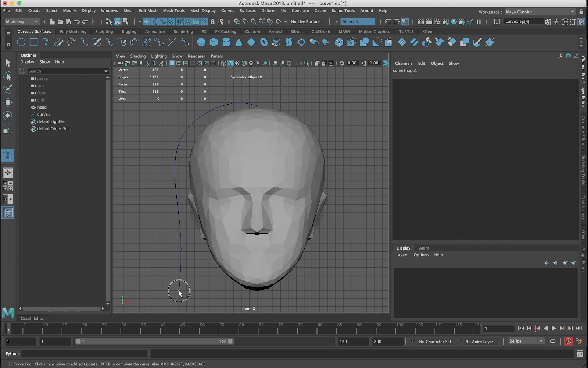Screen dimensions: 588x368
Task: Activate the Rotate tool in toolbox
Action: [7, 116]
